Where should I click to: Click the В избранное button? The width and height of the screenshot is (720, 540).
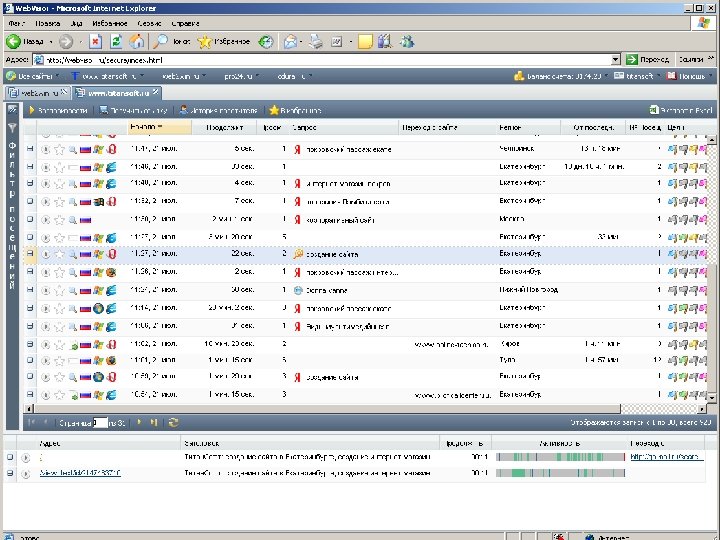pos(295,110)
